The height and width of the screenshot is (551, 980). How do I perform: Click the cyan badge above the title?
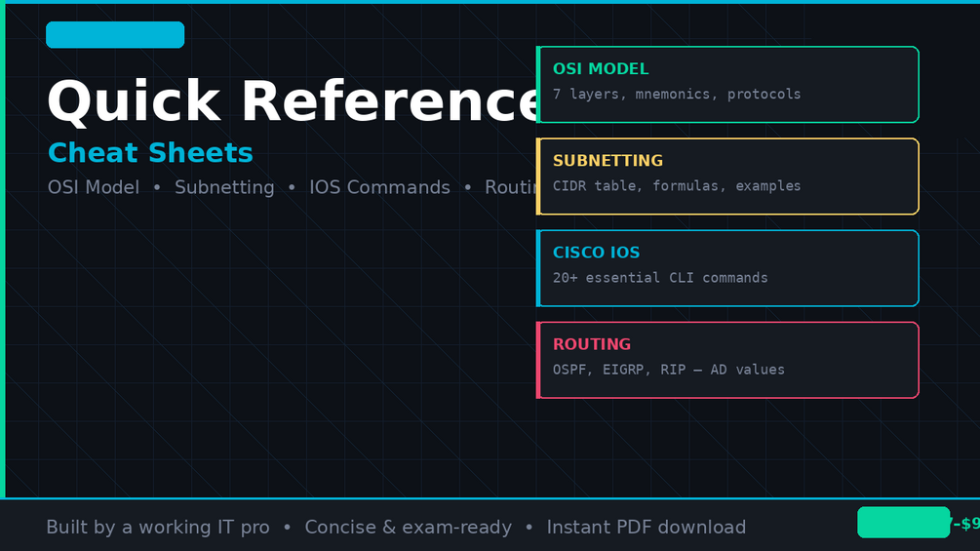pos(115,35)
